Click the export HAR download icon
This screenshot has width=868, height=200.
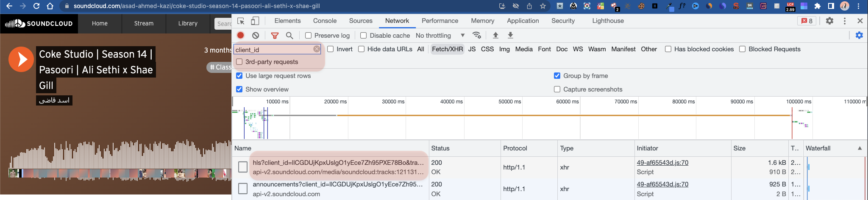[x=510, y=36]
